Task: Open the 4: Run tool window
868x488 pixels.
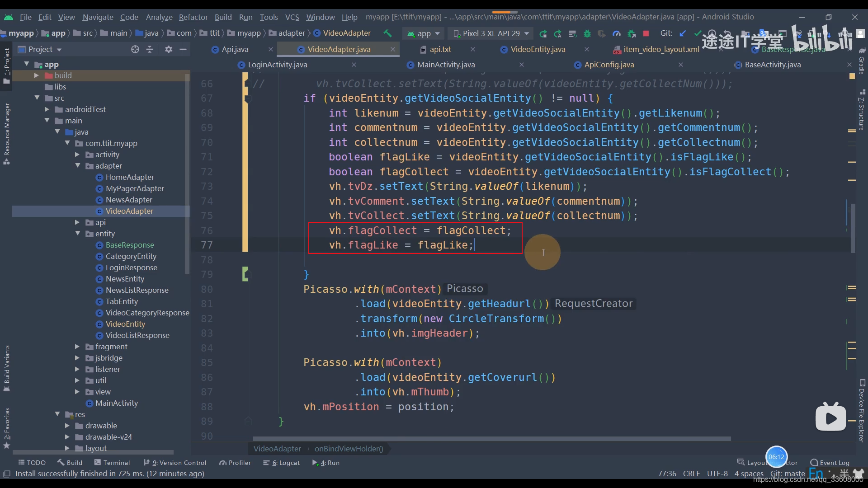Action: coord(326,462)
